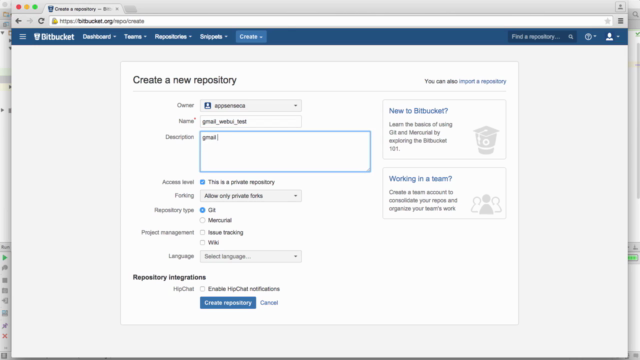The height and width of the screenshot is (360, 640).
Task: Open the Select language dropdown
Action: click(251, 256)
